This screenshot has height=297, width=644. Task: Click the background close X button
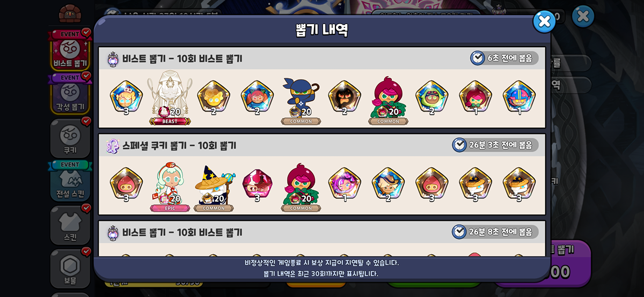[x=583, y=17]
